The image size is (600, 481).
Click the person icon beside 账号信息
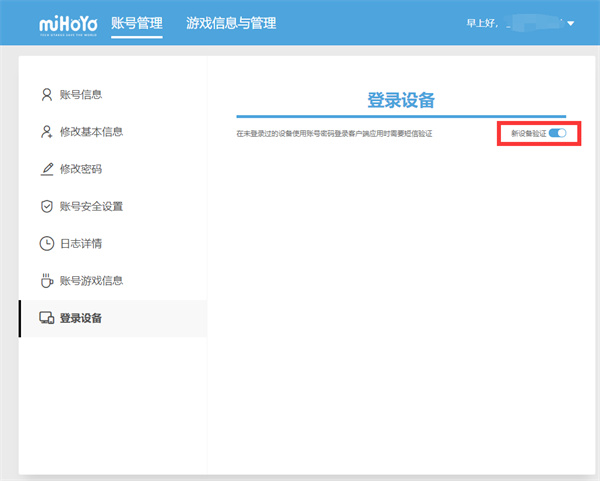[46, 95]
